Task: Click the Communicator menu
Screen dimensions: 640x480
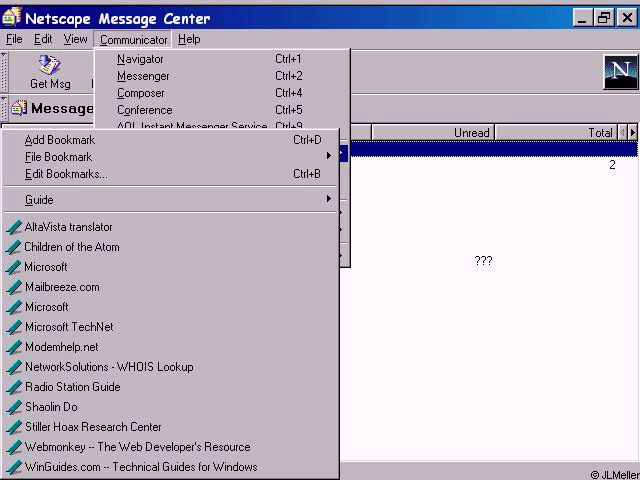Action: coord(133,40)
